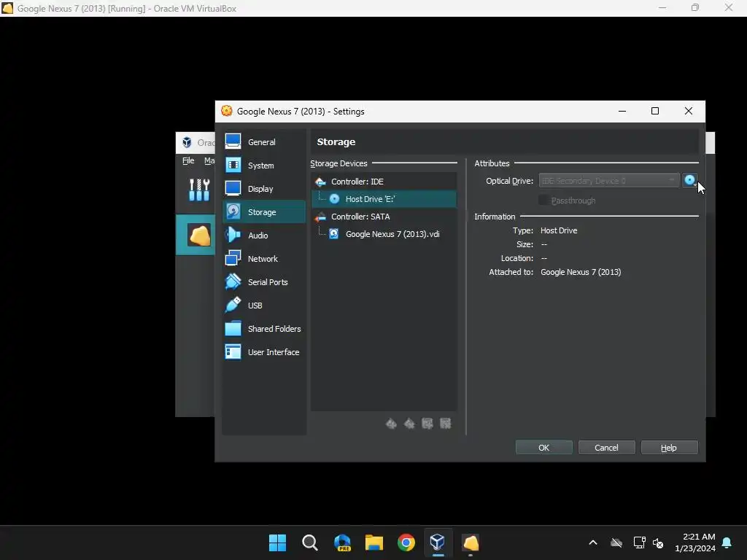The width and height of the screenshot is (747, 560).
Task: Open the User Interface settings category
Action: (x=264, y=352)
